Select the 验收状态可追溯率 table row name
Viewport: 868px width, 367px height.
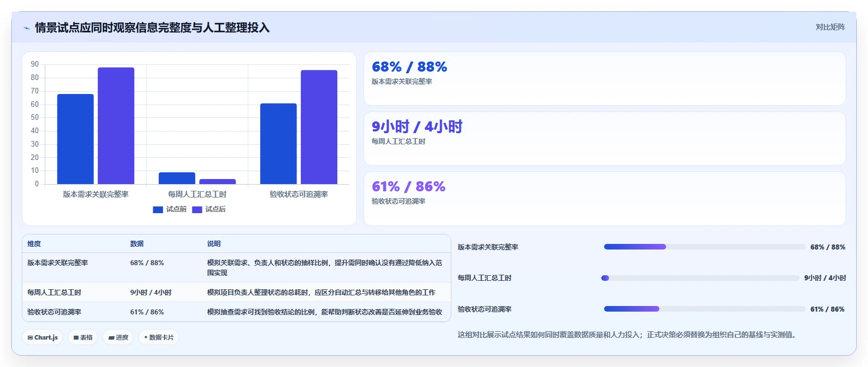click(54, 312)
